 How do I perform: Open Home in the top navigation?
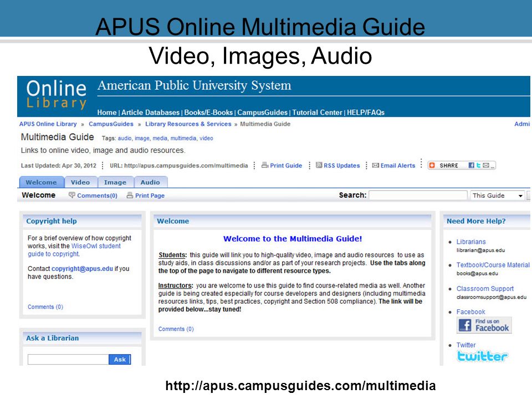(x=107, y=112)
